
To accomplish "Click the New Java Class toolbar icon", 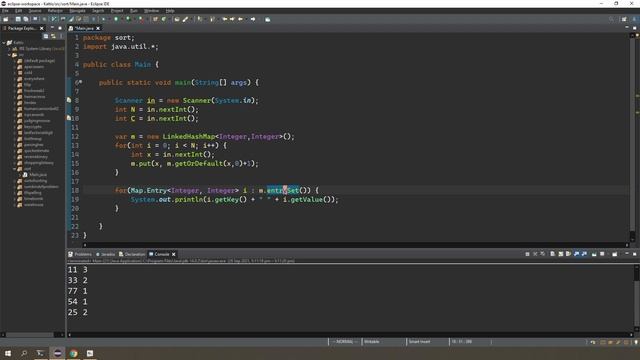I will (x=164, y=19).
